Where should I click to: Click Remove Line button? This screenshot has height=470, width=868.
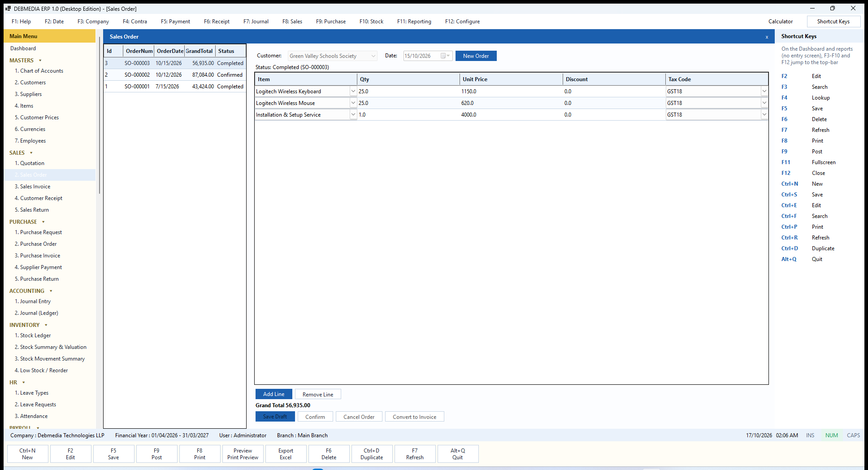[x=318, y=394]
